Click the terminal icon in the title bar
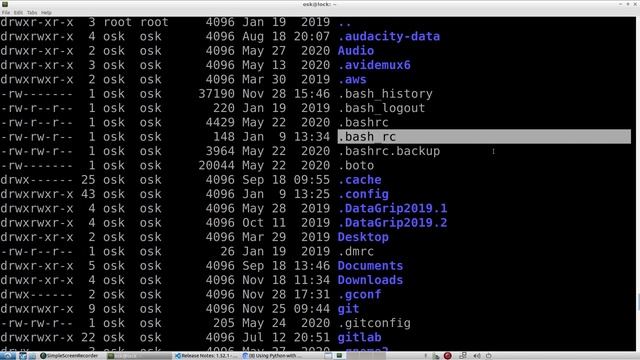The width and height of the screenshot is (640, 360). tap(4, 4)
